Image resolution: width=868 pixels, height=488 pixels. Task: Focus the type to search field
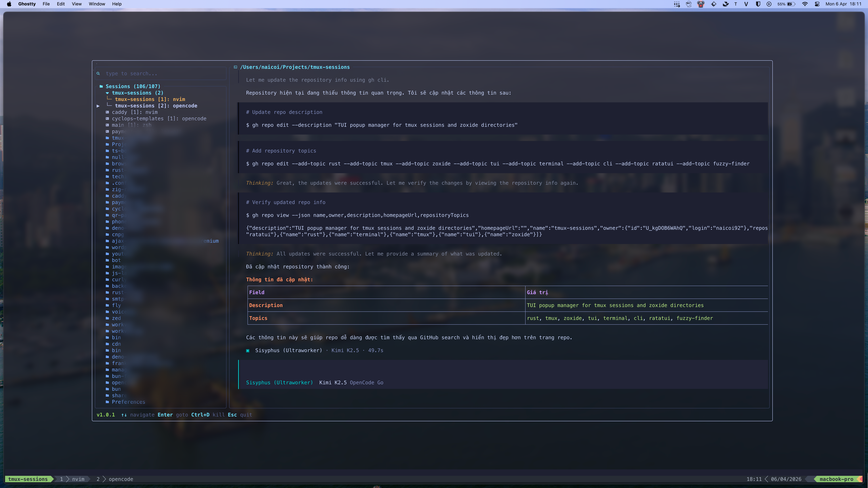(x=161, y=73)
